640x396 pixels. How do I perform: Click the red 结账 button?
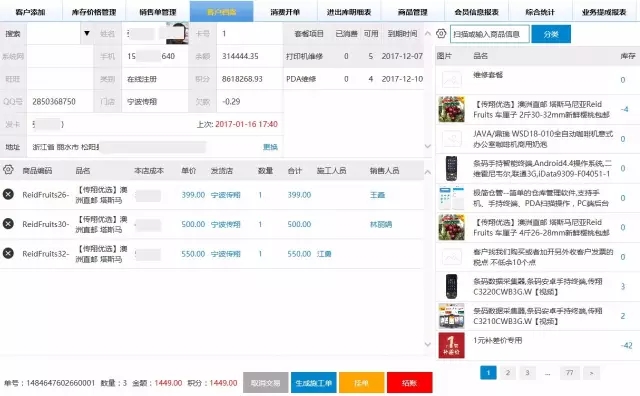coord(409,383)
